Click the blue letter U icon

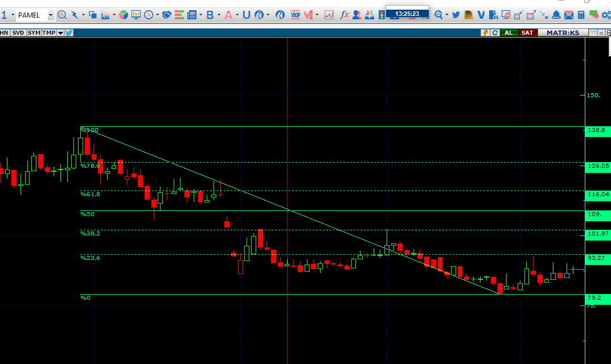tap(246, 15)
